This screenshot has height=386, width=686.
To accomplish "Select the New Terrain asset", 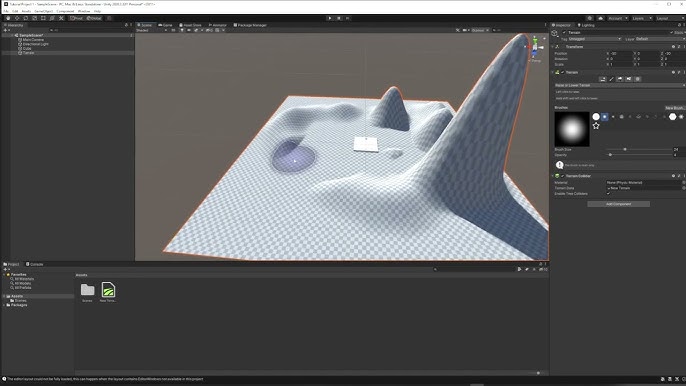I will (x=108, y=292).
